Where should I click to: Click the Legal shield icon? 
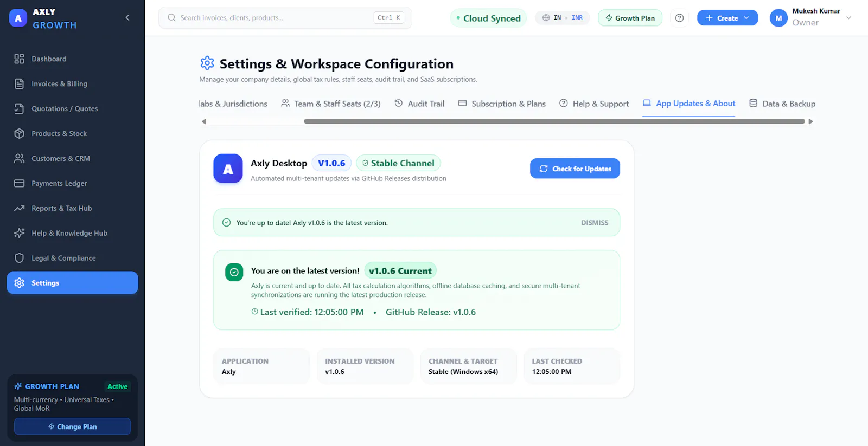(x=20, y=258)
